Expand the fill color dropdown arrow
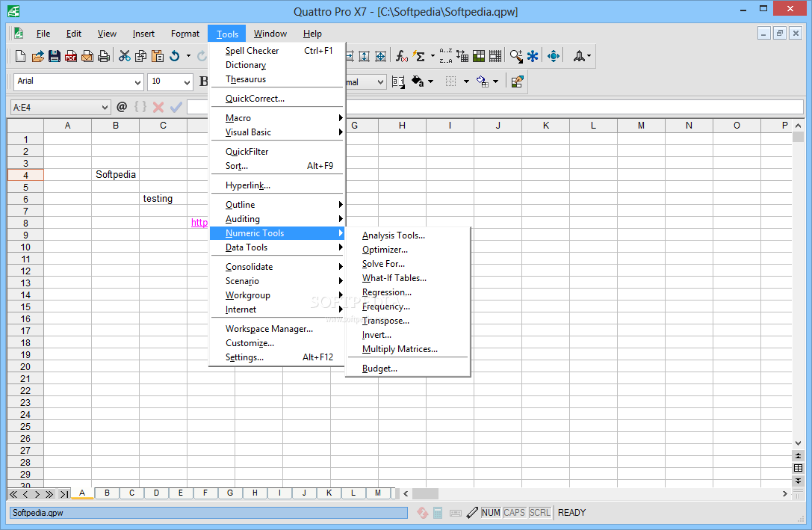The height and width of the screenshot is (530, 812). pyautogui.click(x=431, y=81)
